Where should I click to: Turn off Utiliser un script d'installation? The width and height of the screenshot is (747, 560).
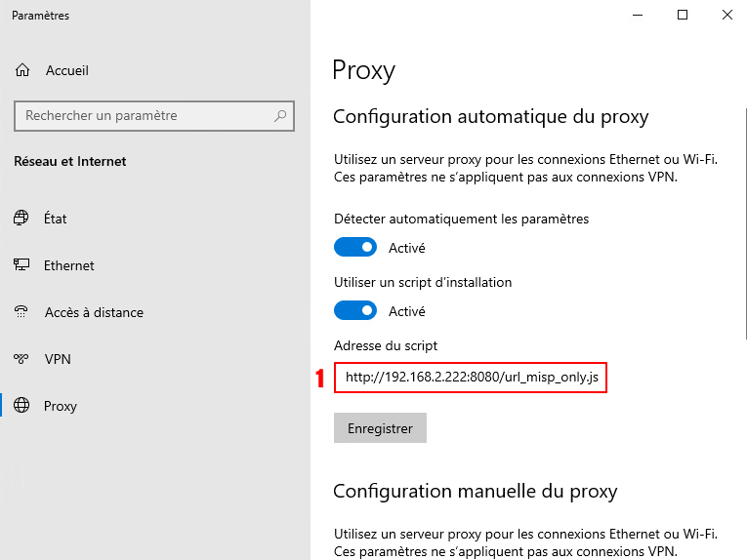(355, 311)
